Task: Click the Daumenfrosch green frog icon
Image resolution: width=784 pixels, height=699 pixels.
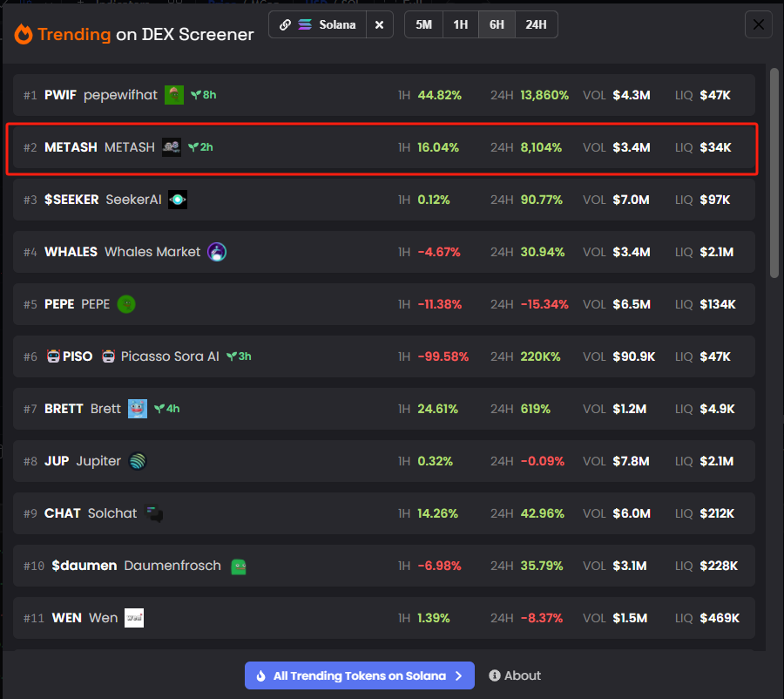Action: point(239,566)
